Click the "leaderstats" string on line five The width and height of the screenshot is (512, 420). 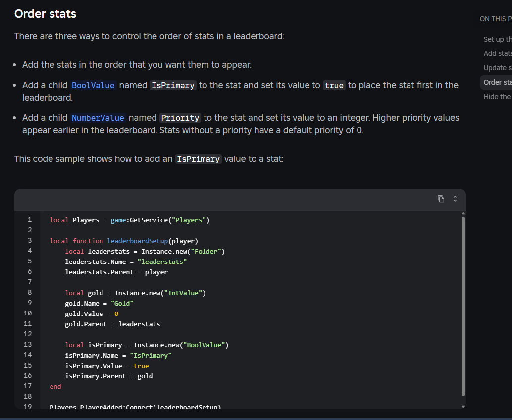tap(162, 261)
